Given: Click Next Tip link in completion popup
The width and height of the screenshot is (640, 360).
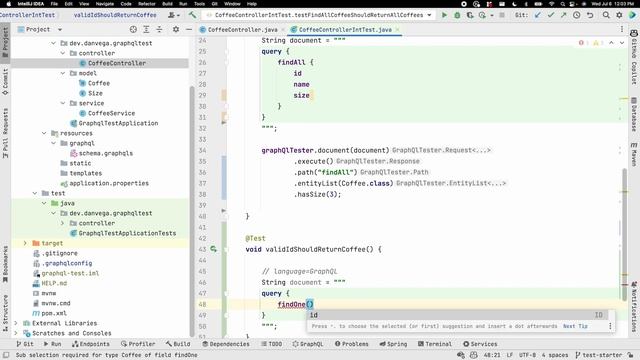Looking at the screenshot, I should tap(575, 326).
